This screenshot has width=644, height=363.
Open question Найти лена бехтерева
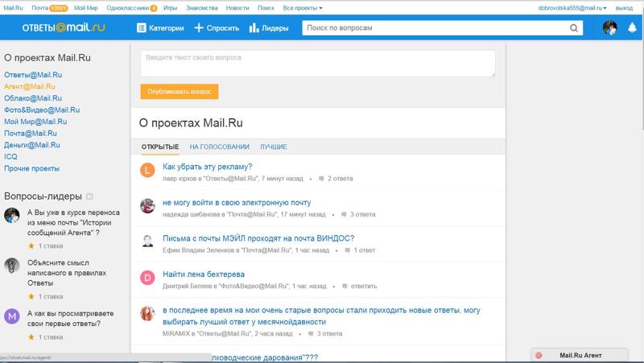point(204,274)
